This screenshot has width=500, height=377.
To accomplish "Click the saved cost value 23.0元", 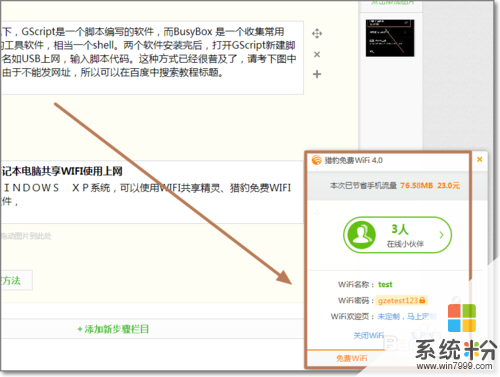I will click(448, 185).
